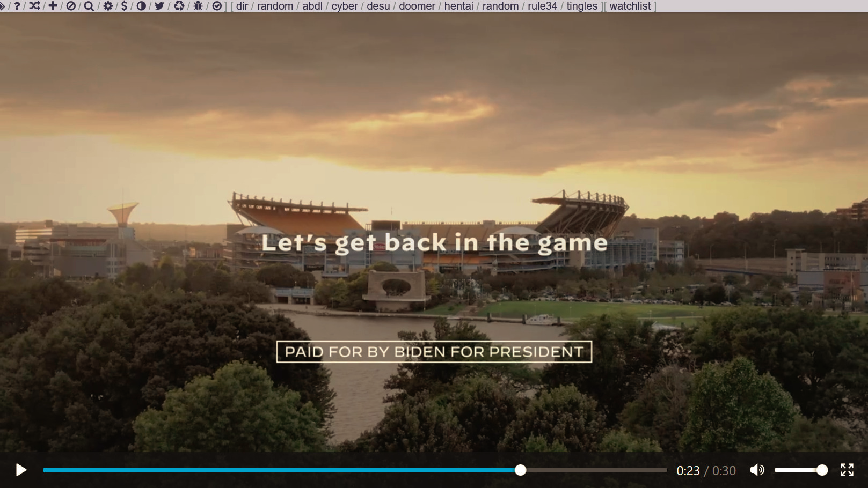
Task: Click the 0:30 total duration text
Action: [x=724, y=471]
